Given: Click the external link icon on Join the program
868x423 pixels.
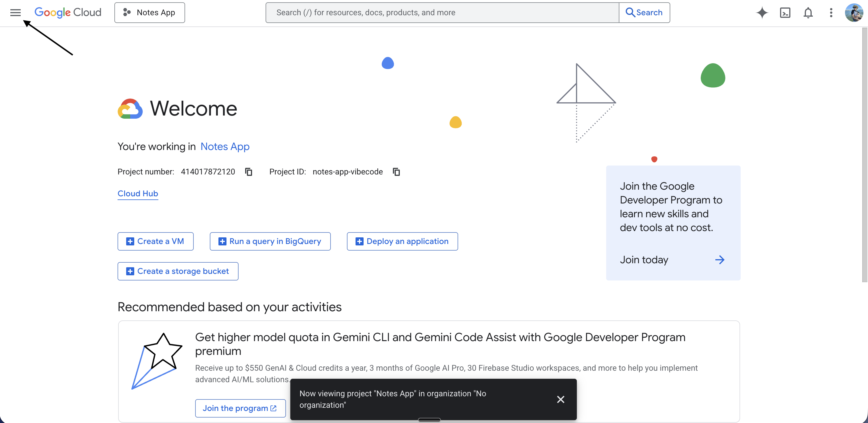Looking at the screenshot, I should click(274, 408).
